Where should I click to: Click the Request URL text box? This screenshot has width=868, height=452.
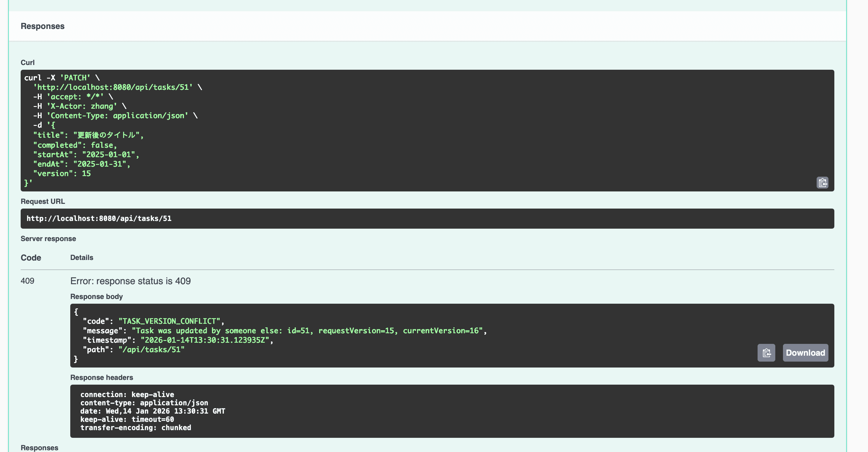tap(427, 218)
